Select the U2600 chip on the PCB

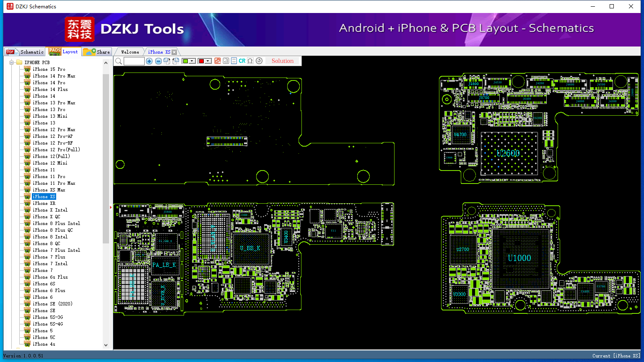pyautogui.click(x=509, y=153)
